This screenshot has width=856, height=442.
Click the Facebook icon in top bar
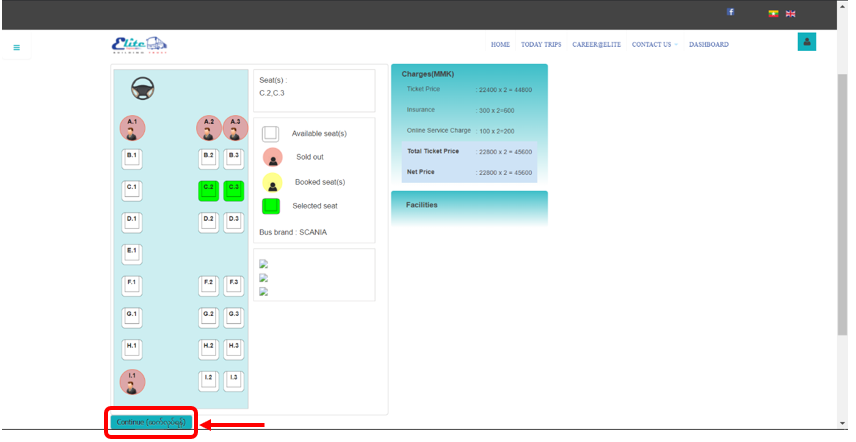click(730, 12)
